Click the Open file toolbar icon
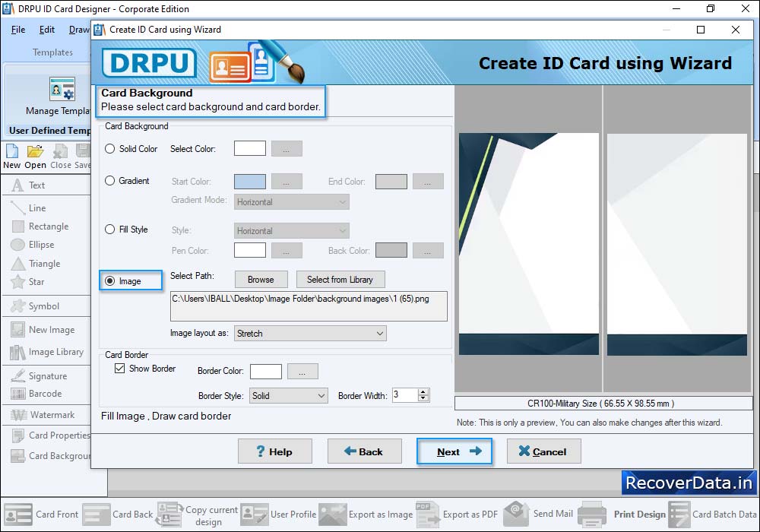 35,157
